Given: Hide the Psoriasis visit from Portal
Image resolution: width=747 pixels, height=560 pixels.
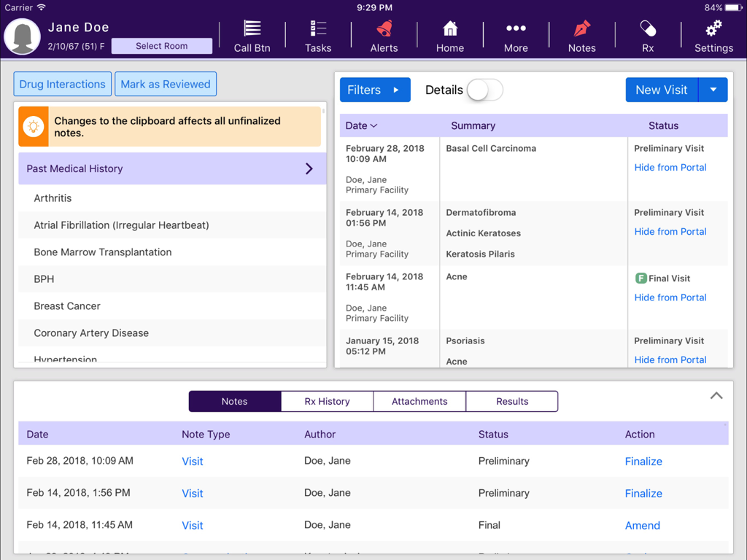Looking at the screenshot, I should (670, 359).
